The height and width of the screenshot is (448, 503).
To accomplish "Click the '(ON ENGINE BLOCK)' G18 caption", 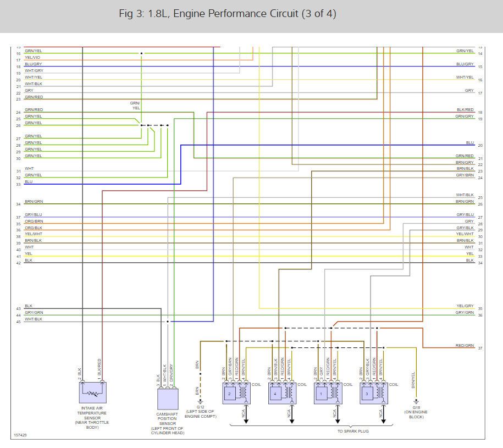I will (x=416, y=414).
